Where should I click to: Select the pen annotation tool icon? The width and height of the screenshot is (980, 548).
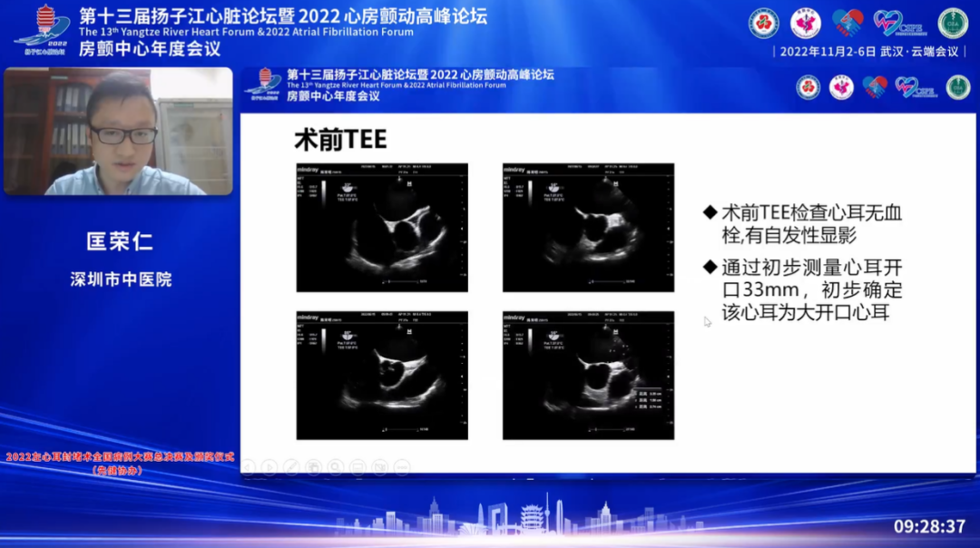tap(292, 467)
